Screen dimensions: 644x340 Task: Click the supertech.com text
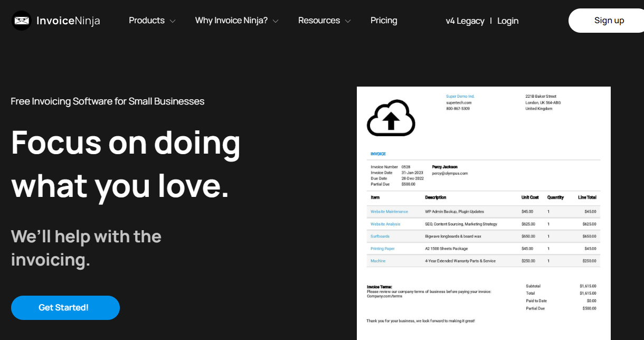coord(459,102)
